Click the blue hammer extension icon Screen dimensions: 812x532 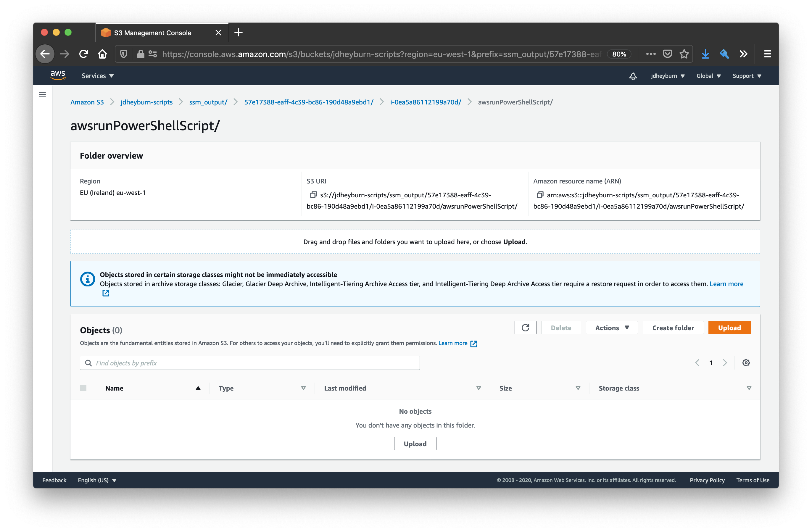[724, 54]
